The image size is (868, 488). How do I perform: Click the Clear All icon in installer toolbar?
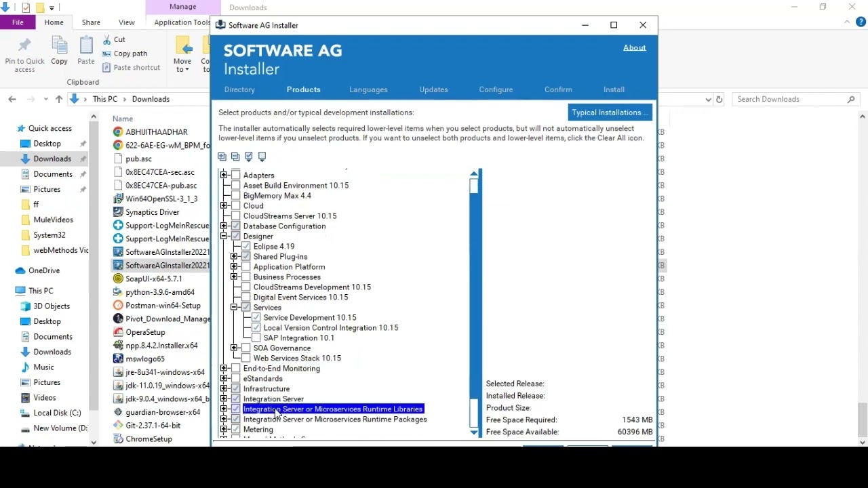[262, 157]
